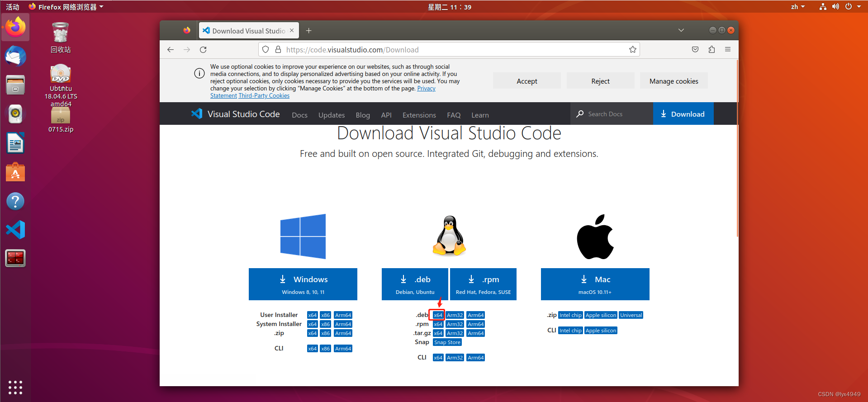This screenshot has height=402, width=868.
Task: Save page to Pocket icon
Action: [695, 50]
